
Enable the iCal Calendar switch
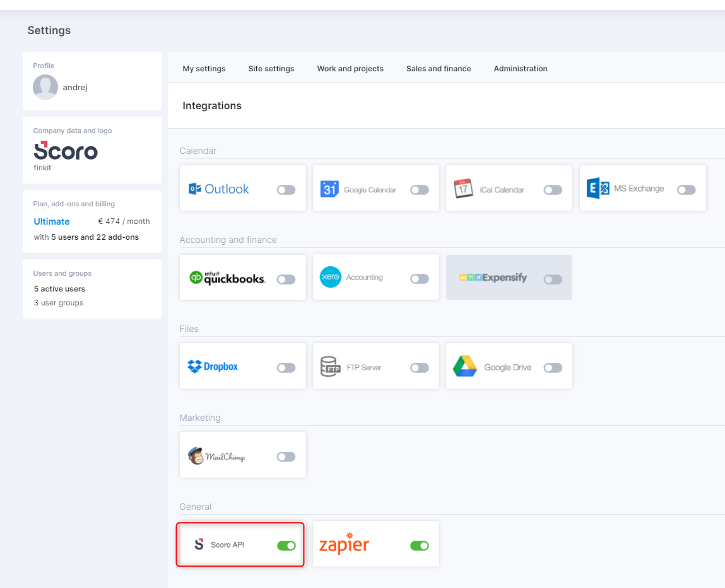point(553,190)
